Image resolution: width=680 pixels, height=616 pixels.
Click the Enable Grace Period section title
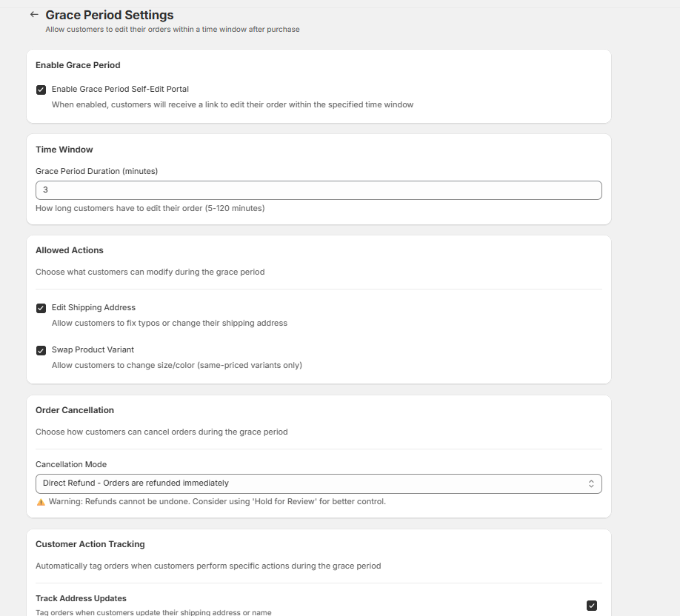coord(78,65)
